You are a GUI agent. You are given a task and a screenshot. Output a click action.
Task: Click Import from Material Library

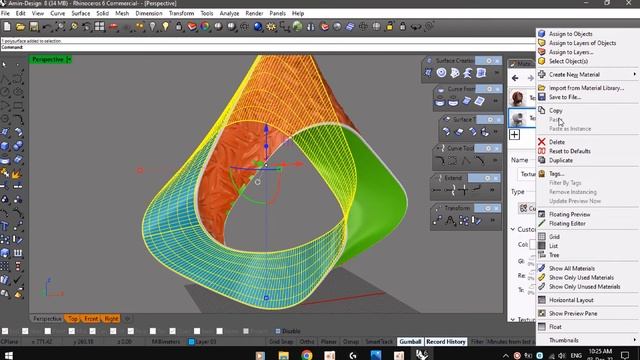coord(587,88)
